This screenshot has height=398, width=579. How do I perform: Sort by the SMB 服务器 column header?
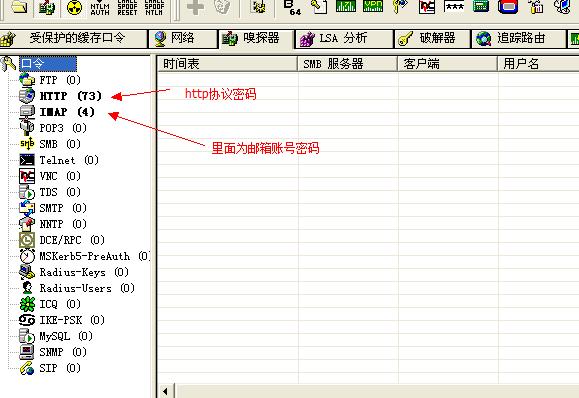[347, 64]
